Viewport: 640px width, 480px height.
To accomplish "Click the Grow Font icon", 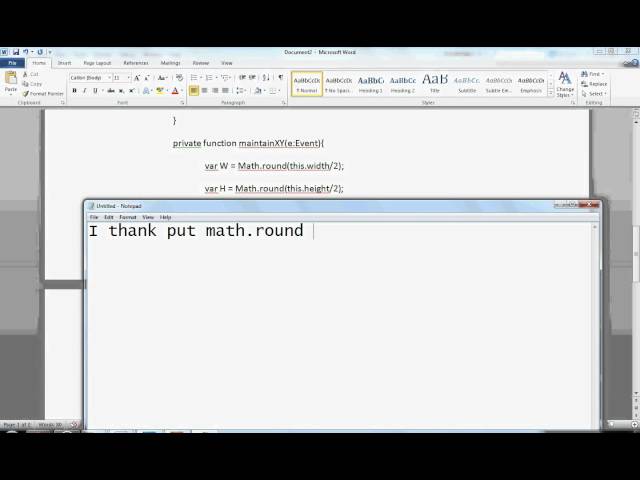I will [x=137, y=78].
